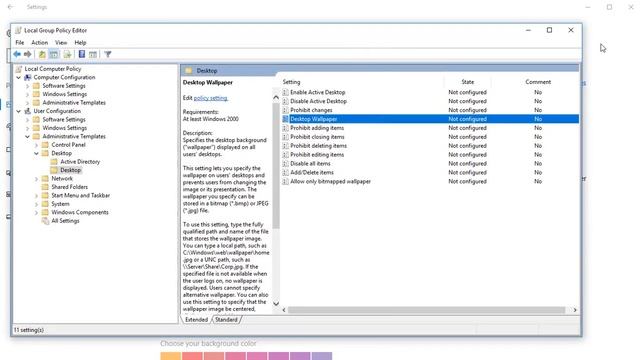Expand the Control Panel folder arrow
Image resolution: width=640 pixels, height=360 pixels.
36,145
